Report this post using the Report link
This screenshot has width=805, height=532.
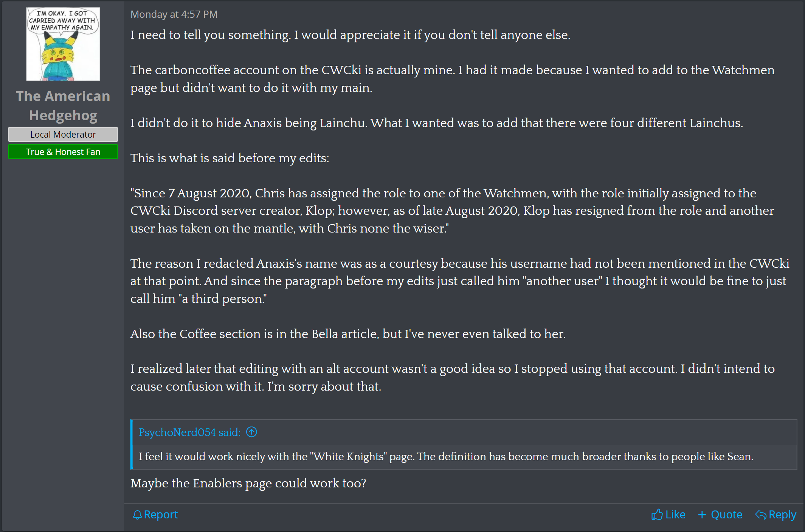[161, 515]
